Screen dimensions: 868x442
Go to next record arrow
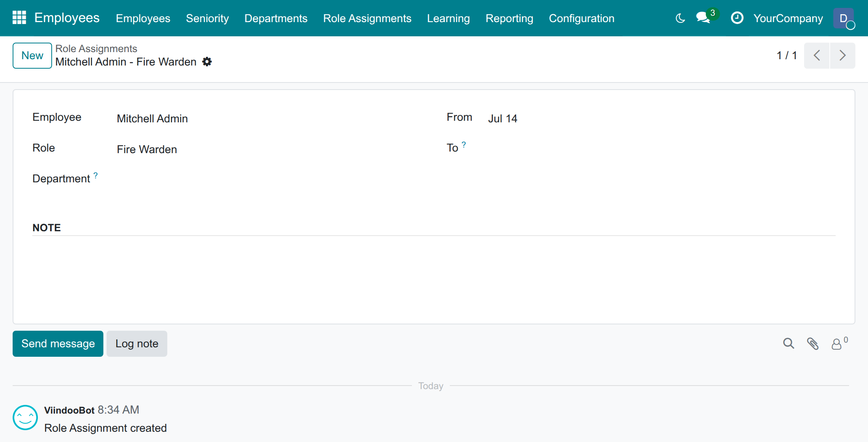pos(842,55)
